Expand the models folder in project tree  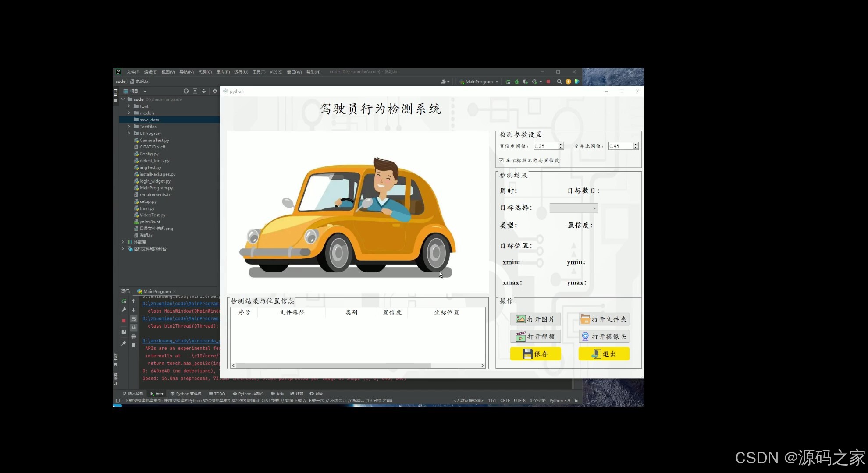tap(129, 113)
